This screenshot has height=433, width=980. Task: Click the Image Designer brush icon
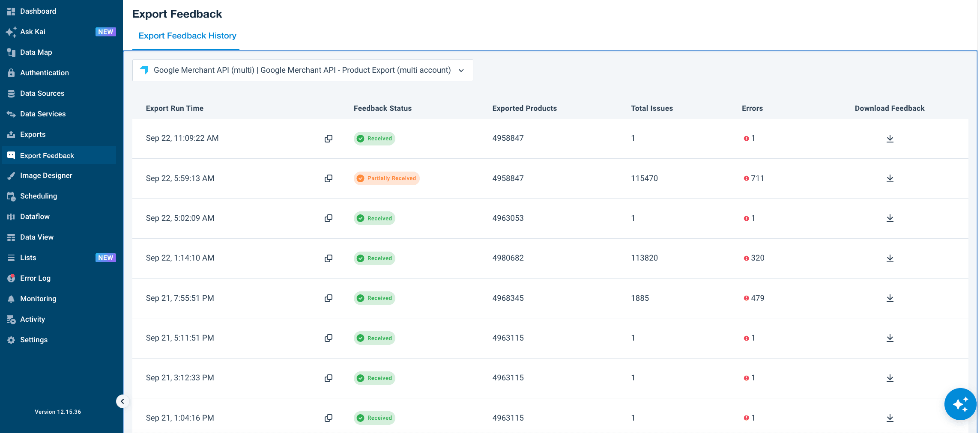coord(11,175)
